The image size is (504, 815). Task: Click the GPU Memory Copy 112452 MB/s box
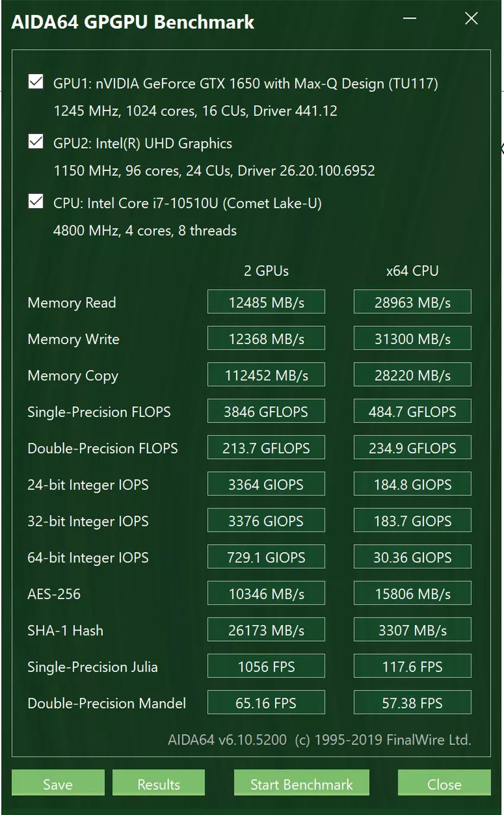tap(266, 375)
